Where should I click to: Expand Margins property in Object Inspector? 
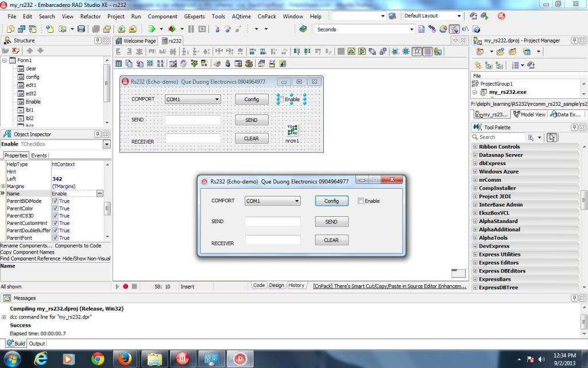(x=3, y=186)
